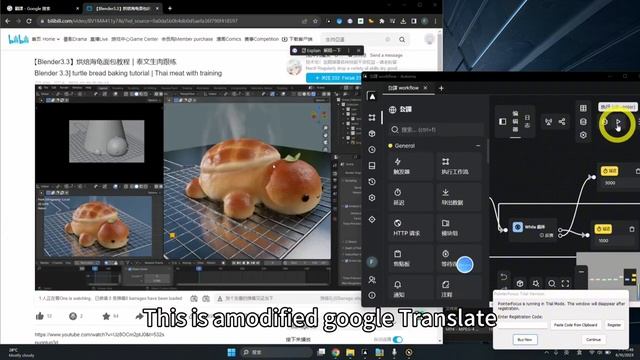Image resolution: width=640 pixels, height=360 pixels.
Task: Click the Bilibili search box
Action: pos(356,40)
